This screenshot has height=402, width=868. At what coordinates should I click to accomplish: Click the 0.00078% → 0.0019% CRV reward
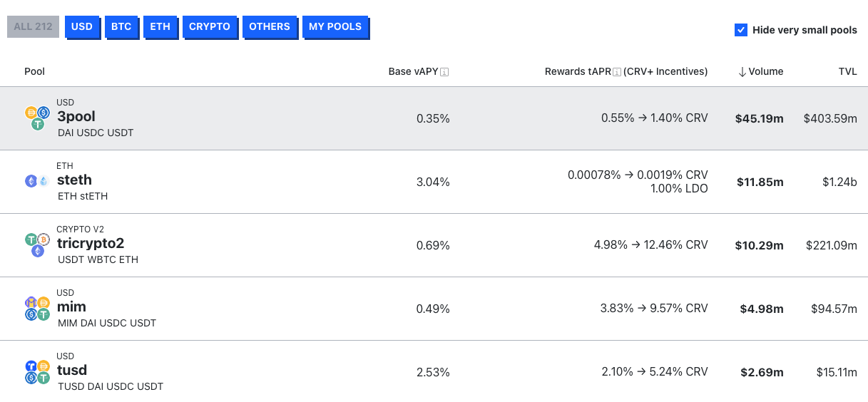(x=638, y=175)
